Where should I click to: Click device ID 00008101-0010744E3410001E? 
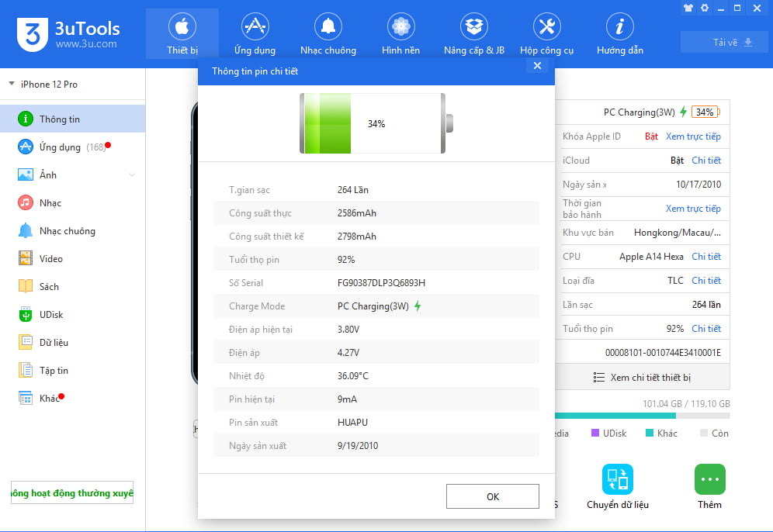(x=663, y=353)
